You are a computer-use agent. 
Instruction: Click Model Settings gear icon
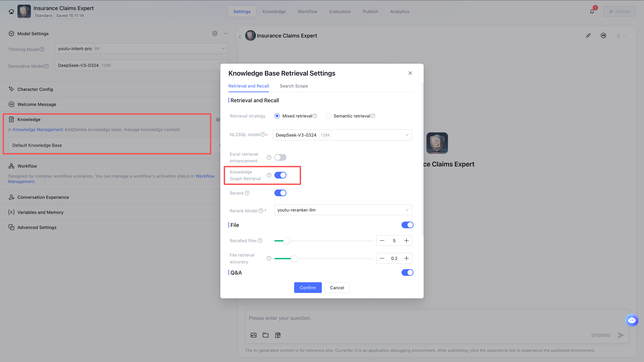click(x=215, y=34)
